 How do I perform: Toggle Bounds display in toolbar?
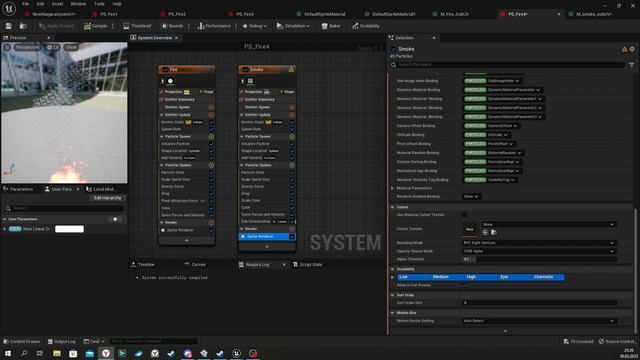(x=172, y=26)
